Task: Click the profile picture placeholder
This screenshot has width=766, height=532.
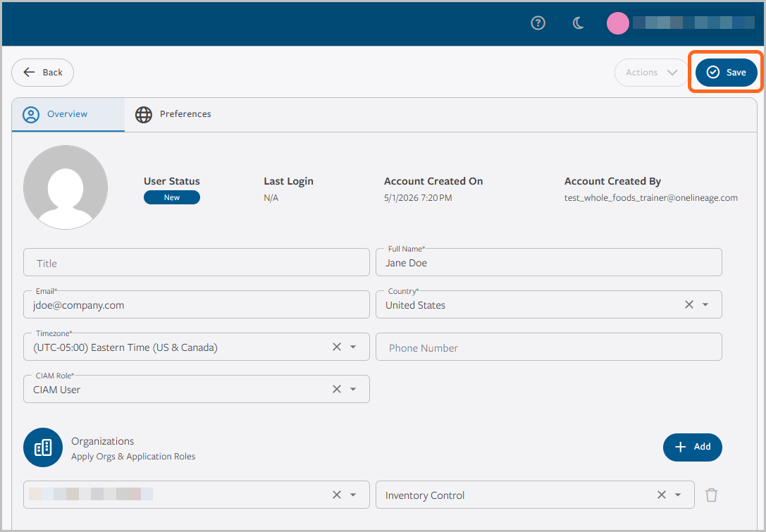Action: pos(66,187)
